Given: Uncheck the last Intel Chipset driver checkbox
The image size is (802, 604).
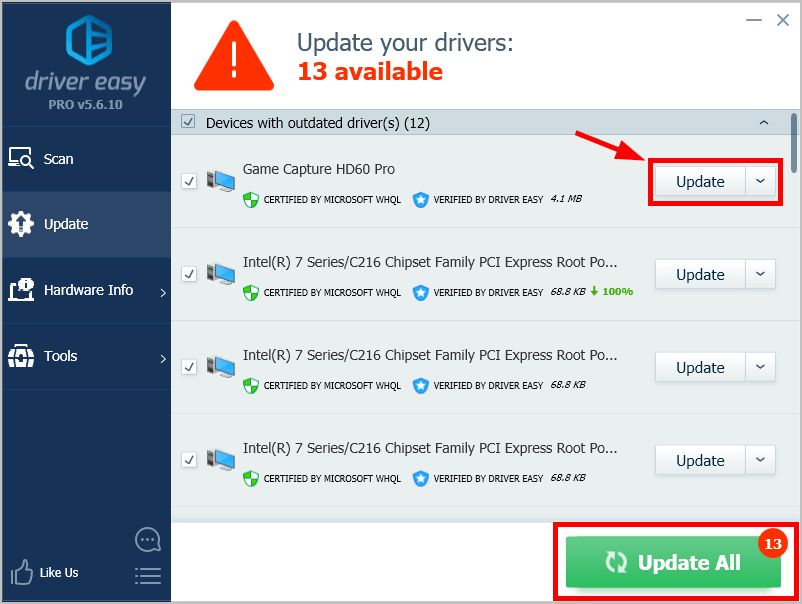Looking at the screenshot, I should 189,460.
